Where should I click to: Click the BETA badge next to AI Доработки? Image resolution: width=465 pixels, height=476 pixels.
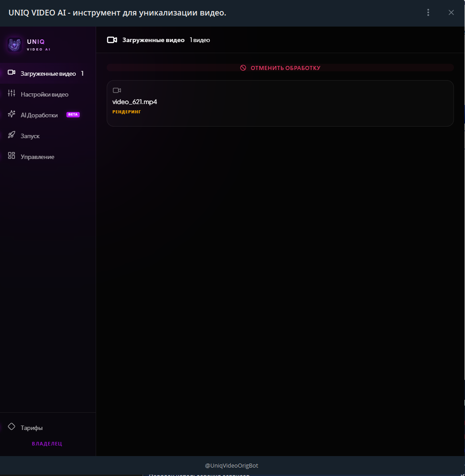73,114
